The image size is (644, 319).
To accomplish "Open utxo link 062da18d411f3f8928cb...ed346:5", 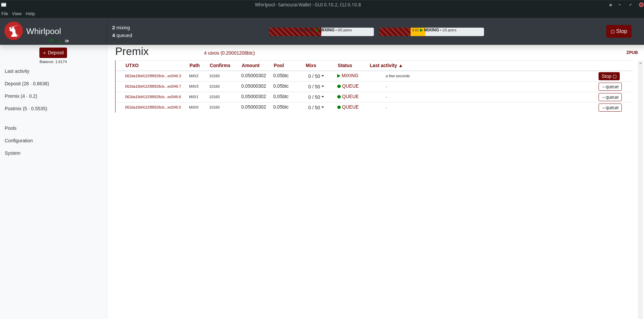I will click(153, 107).
